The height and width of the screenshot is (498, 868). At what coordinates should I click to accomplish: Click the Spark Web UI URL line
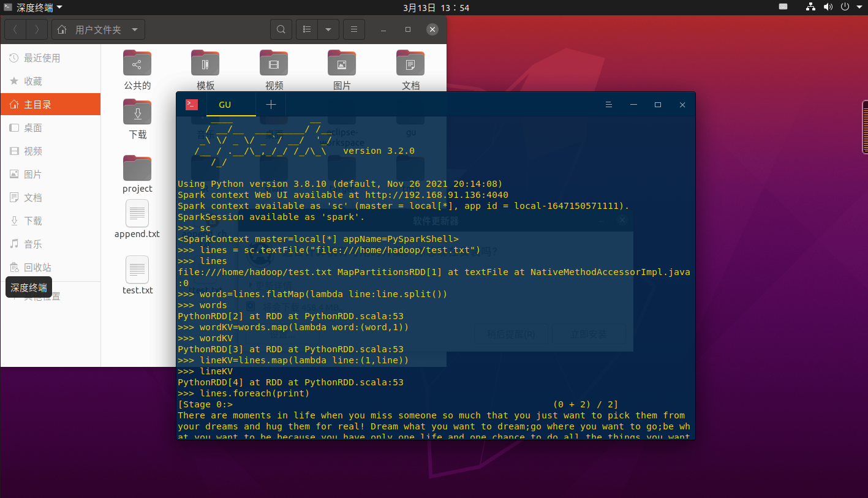(x=343, y=195)
